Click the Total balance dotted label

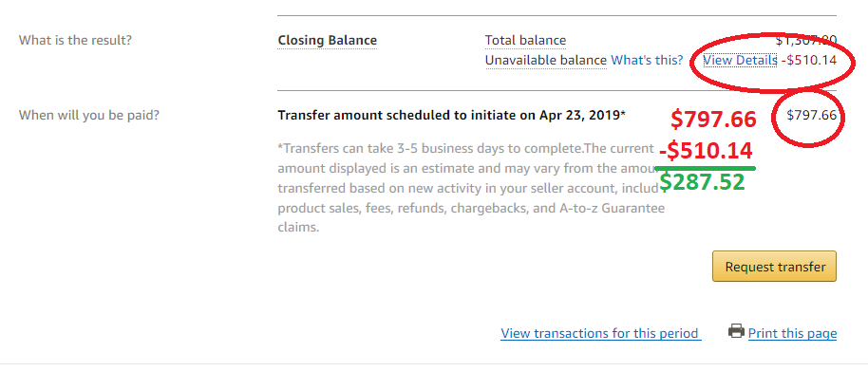[525, 41]
